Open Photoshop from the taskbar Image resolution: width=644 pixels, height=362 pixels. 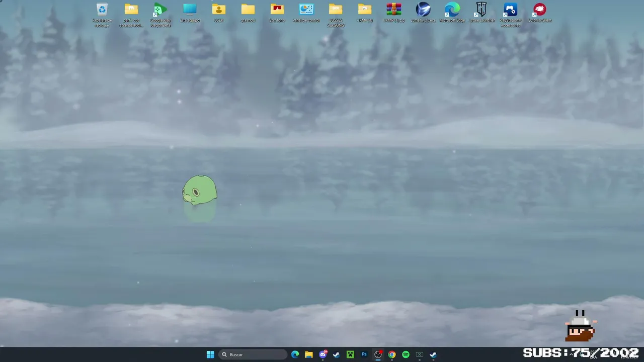click(x=364, y=354)
